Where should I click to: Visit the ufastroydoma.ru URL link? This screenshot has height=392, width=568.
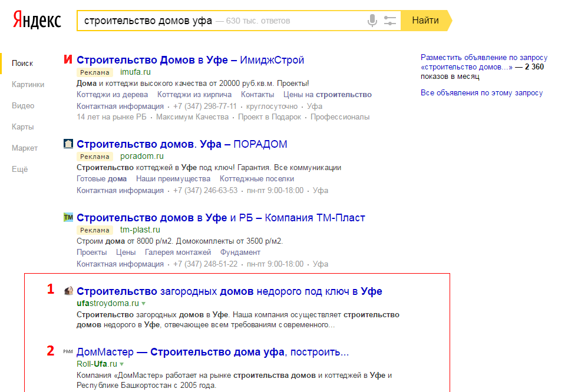108,303
